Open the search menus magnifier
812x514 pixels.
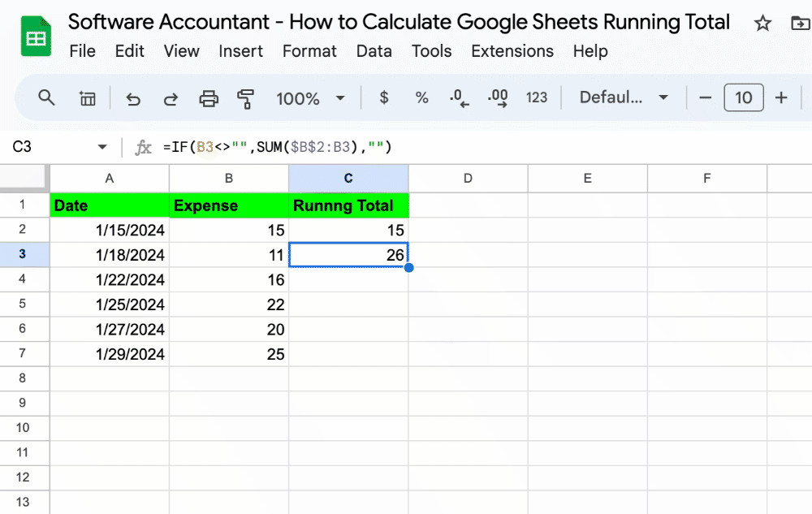tap(46, 97)
